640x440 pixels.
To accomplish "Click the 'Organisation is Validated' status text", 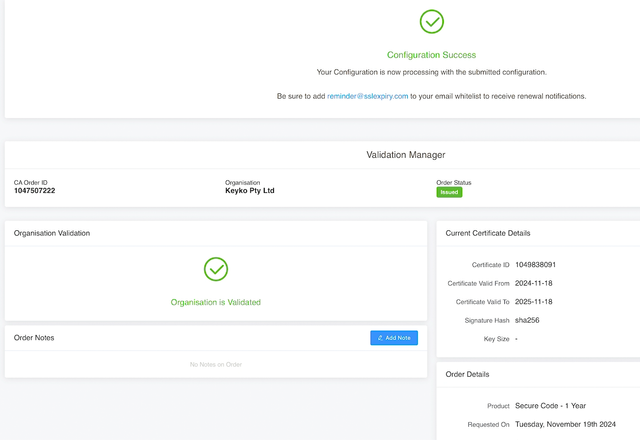I will click(216, 302).
